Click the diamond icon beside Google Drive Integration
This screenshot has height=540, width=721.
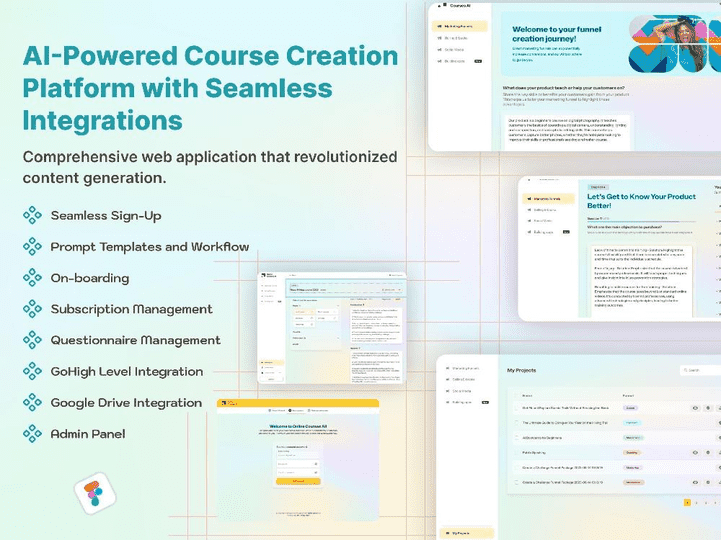point(32,402)
